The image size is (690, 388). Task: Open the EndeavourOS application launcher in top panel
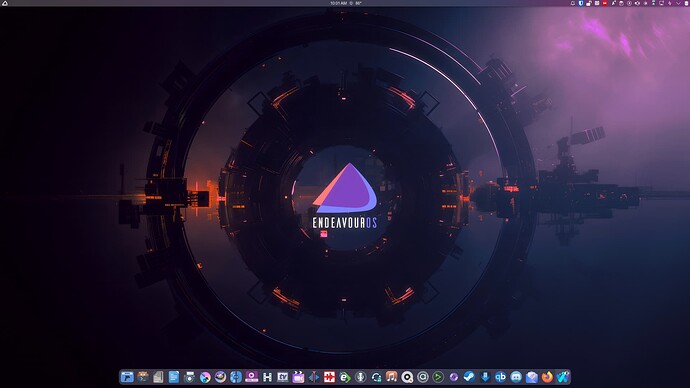click(x=5, y=3)
